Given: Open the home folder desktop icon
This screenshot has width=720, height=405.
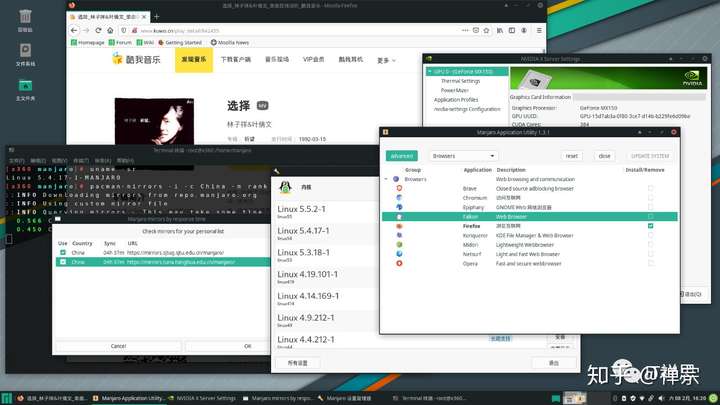Looking at the screenshot, I should click(25, 85).
